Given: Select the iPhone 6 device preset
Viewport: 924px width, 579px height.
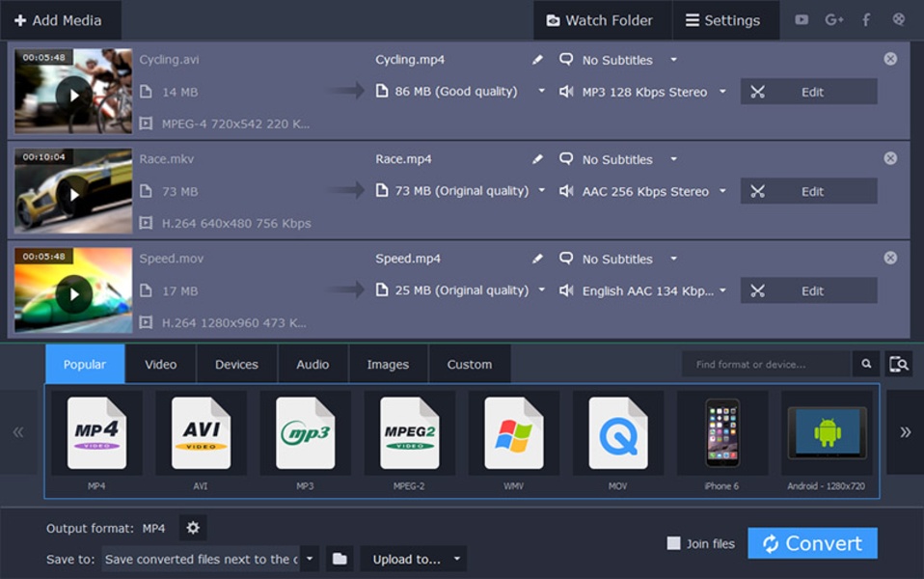Looking at the screenshot, I should click(x=721, y=433).
